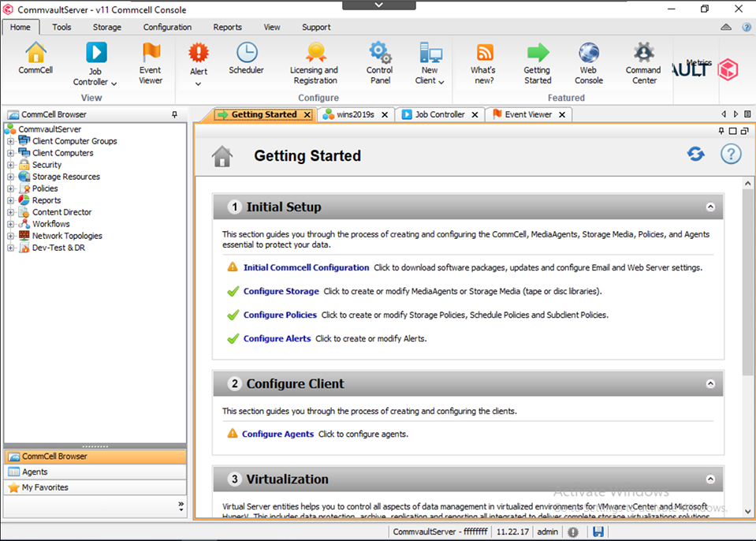Expand Storage Resources tree node
This screenshot has width=756, height=541.
pyautogui.click(x=10, y=177)
